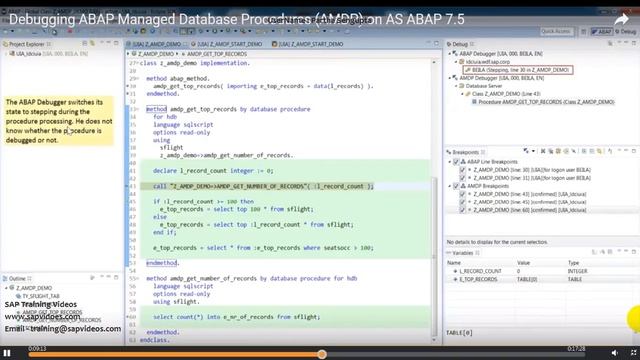Click the Link with Editor icon in Project Explorer
The height and width of the screenshot is (360, 640).
click(x=93, y=43)
